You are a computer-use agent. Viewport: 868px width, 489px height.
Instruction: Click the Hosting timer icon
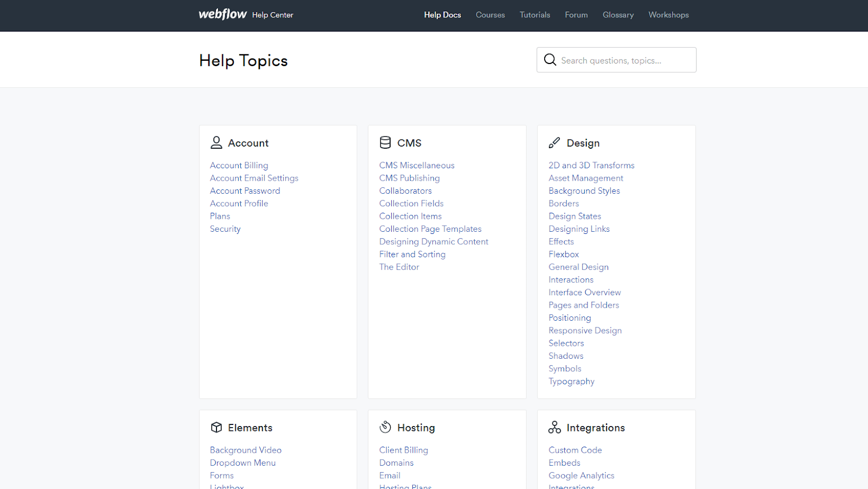point(385,427)
